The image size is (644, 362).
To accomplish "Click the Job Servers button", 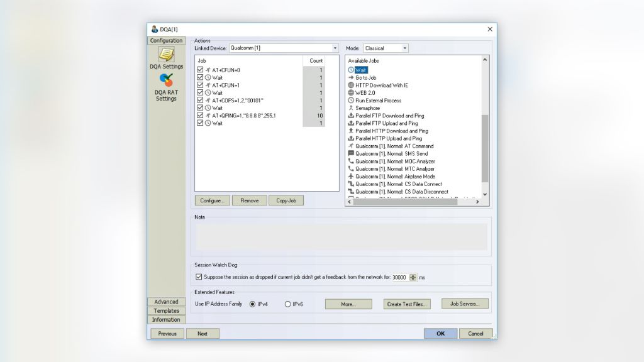I will pyautogui.click(x=467, y=304).
